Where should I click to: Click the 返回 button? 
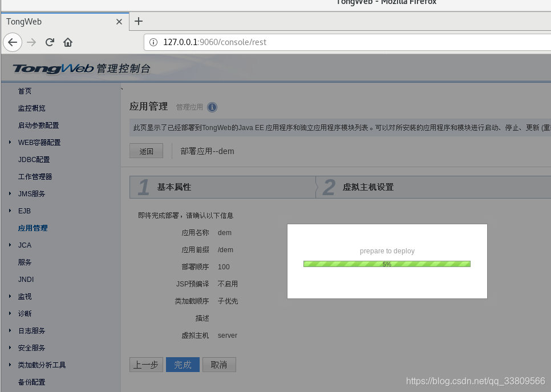[x=146, y=151]
